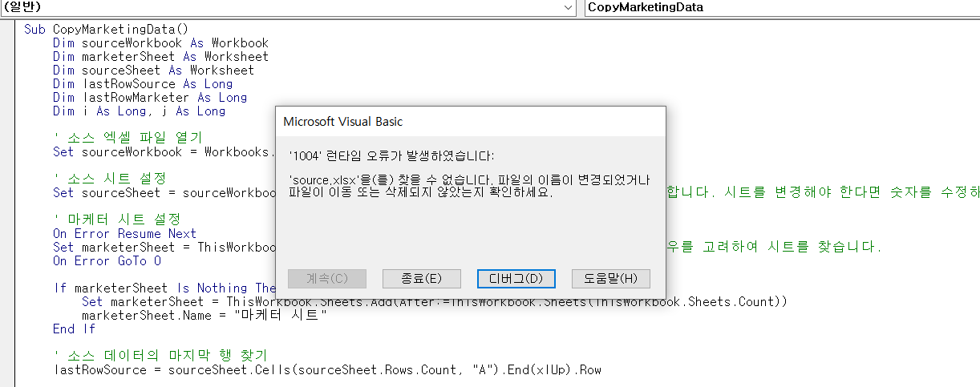Click the 디버그(D) button
Image resolution: width=980 pixels, height=387 pixels.
coord(516,279)
